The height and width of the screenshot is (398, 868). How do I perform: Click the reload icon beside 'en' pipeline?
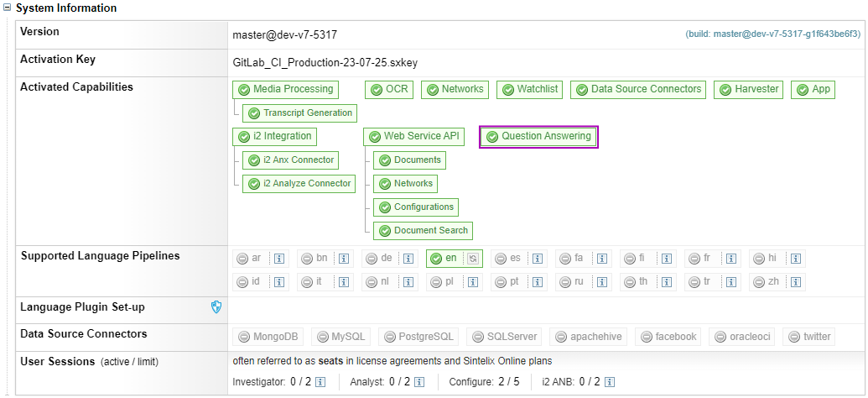pyautogui.click(x=473, y=259)
